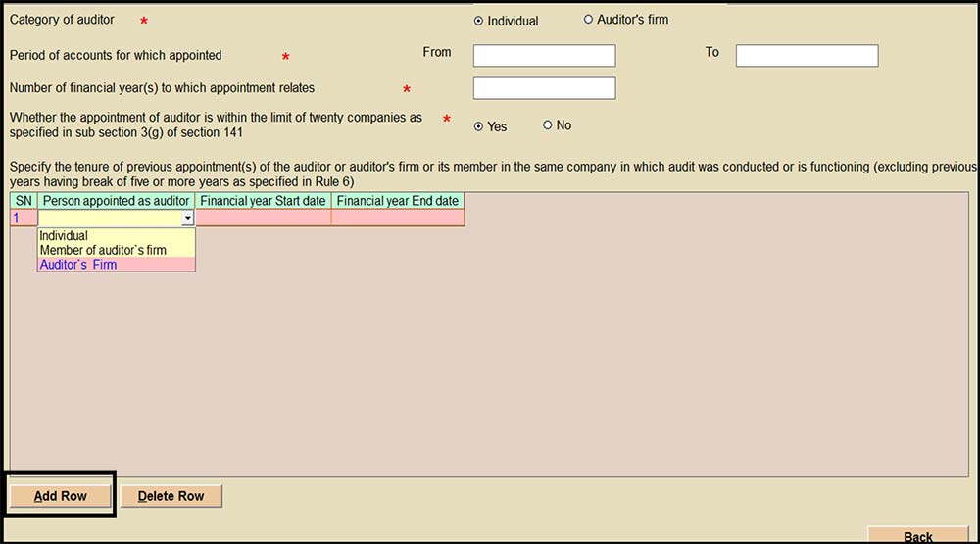Focus the number of financial years field

544,88
